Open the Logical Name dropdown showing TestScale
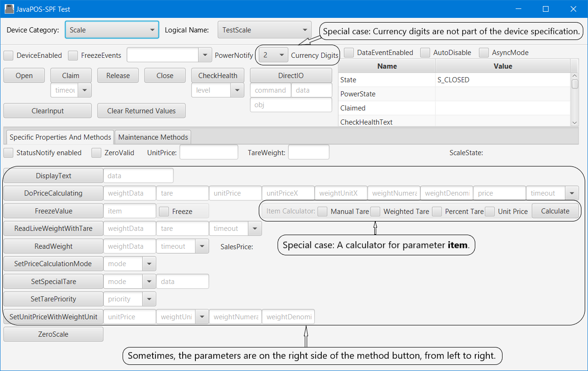 pyautogui.click(x=264, y=30)
